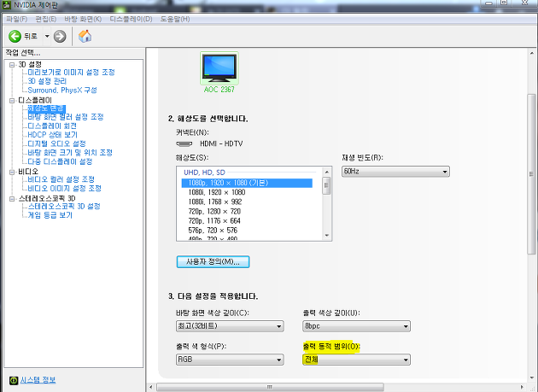Screen dimensions: 538x392
Task: Select 1080p, 1920 × 1080 (기본) resolution
Action: point(247,183)
